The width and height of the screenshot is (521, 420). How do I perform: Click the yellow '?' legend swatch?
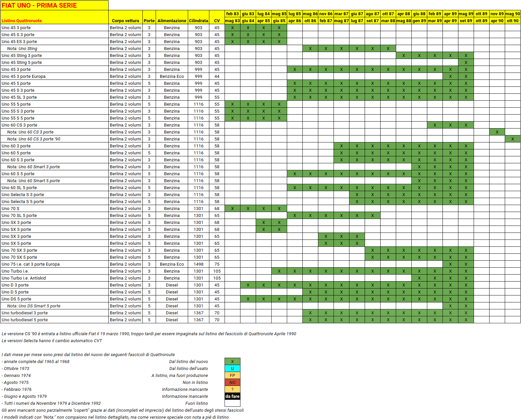click(233, 389)
